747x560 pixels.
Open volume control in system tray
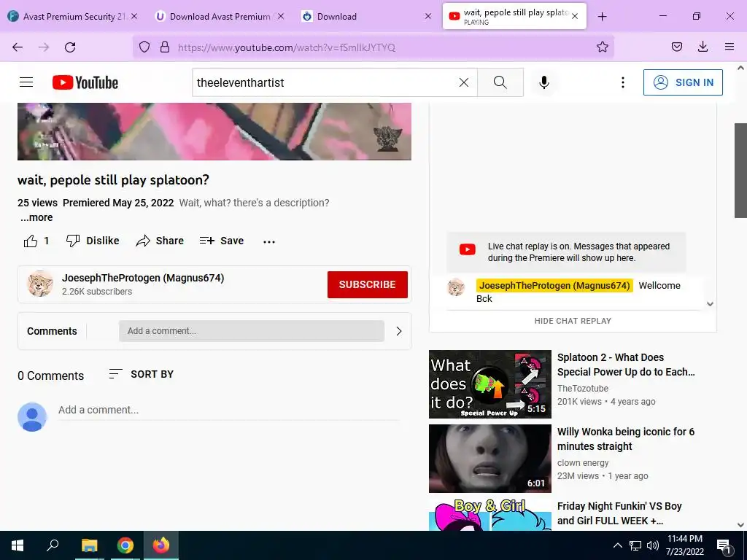(x=653, y=545)
